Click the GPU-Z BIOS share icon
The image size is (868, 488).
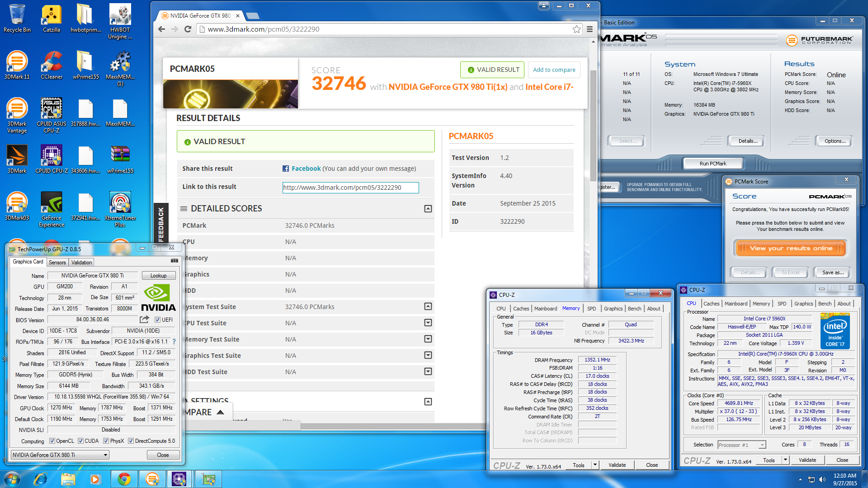coord(144,319)
